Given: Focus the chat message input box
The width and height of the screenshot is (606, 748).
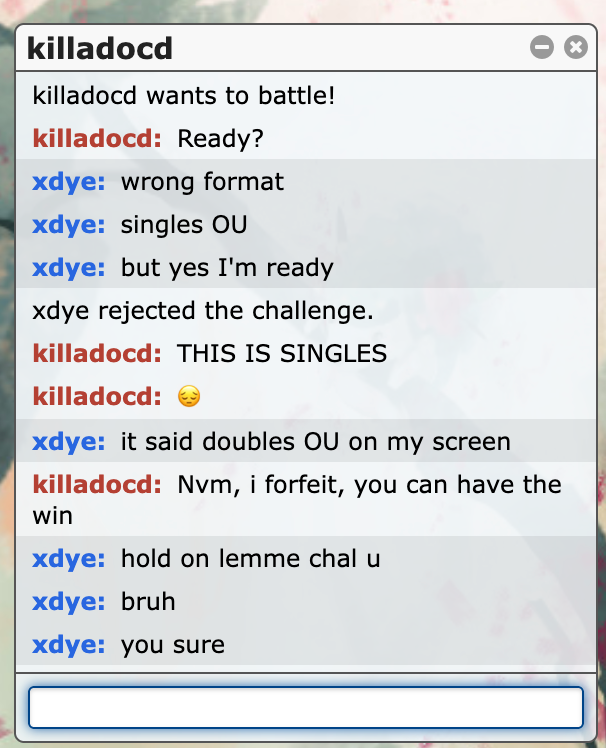Looking at the screenshot, I should click(306, 707).
